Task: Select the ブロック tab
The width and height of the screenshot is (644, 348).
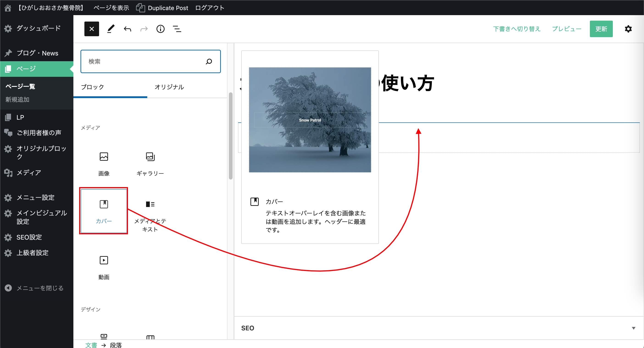Action: click(x=92, y=87)
